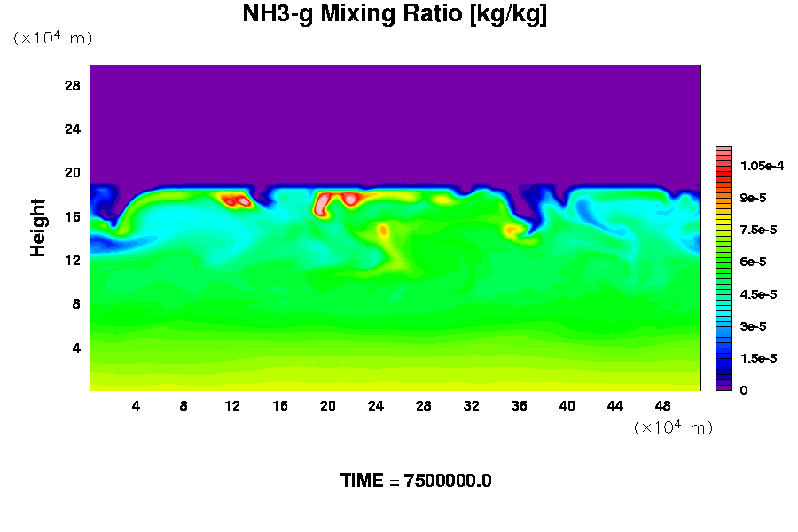The height and width of the screenshot is (532, 798).
Task: Click the x-axis tick label 48
Action: (663, 406)
